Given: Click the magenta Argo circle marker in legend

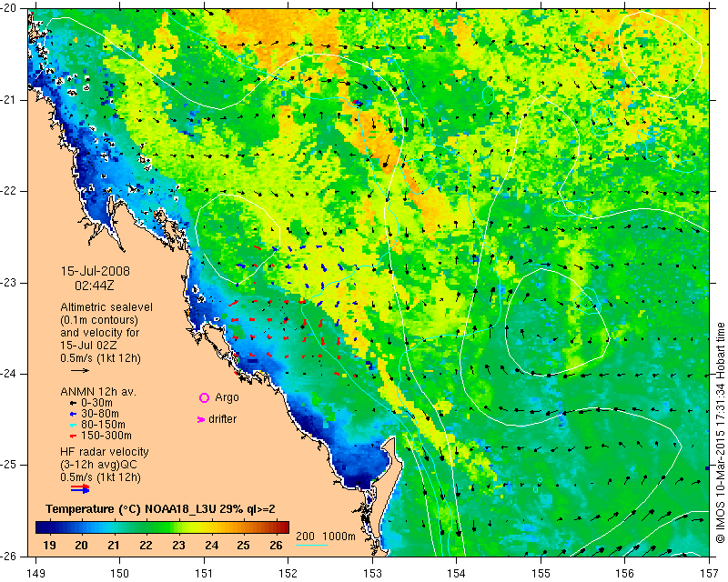Looking at the screenshot, I should point(204,397).
